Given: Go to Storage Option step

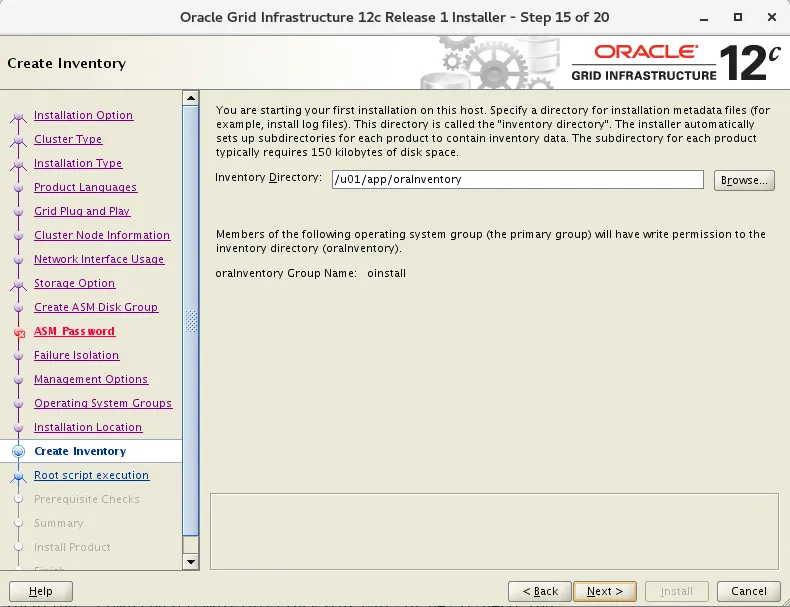Looking at the screenshot, I should point(74,283).
